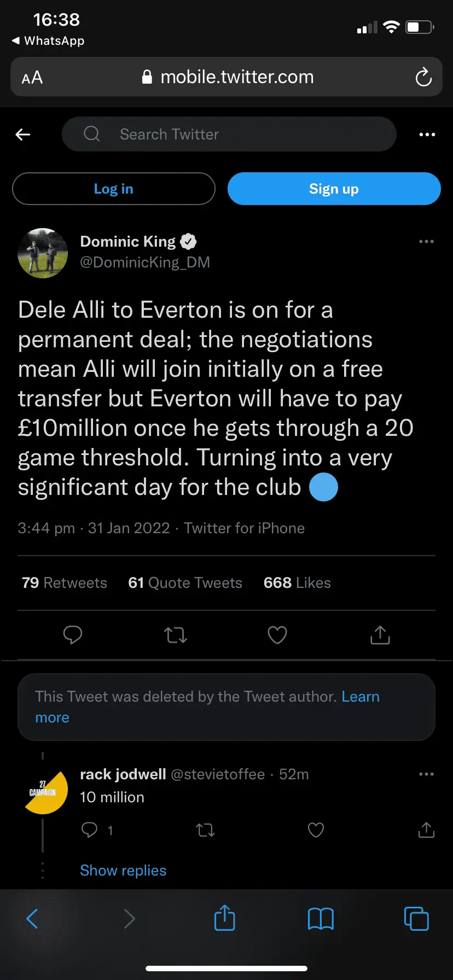The width and height of the screenshot is (453, 980).
Task: Share Dominic King's tweet
Action: pyautogui.click(x=380, y=635)
